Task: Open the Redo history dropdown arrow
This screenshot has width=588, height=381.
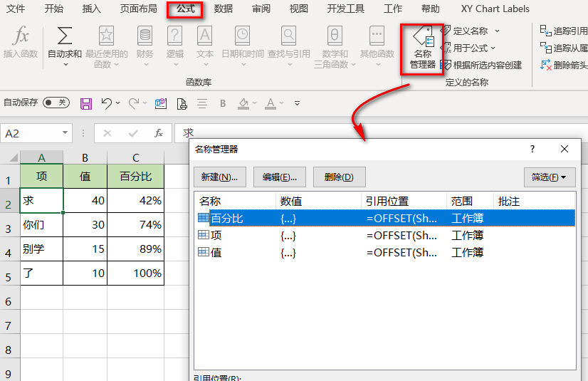Action: [145, 103]
